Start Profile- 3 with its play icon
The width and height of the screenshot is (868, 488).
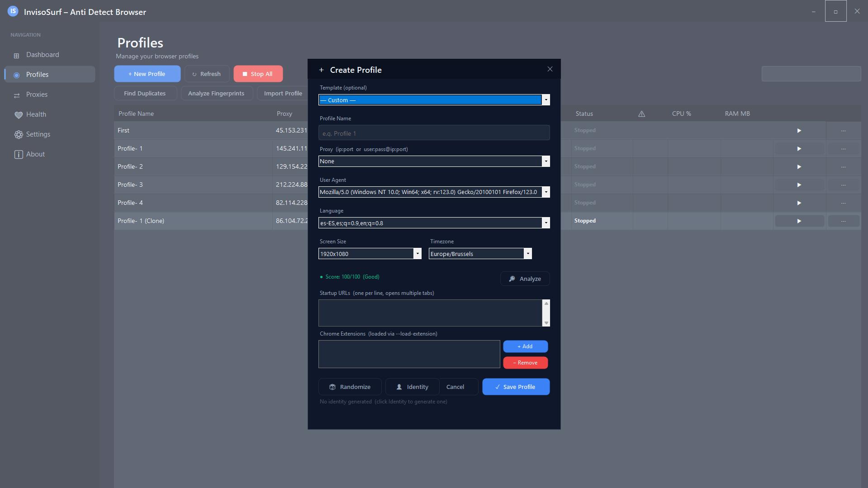pos(799,185)
